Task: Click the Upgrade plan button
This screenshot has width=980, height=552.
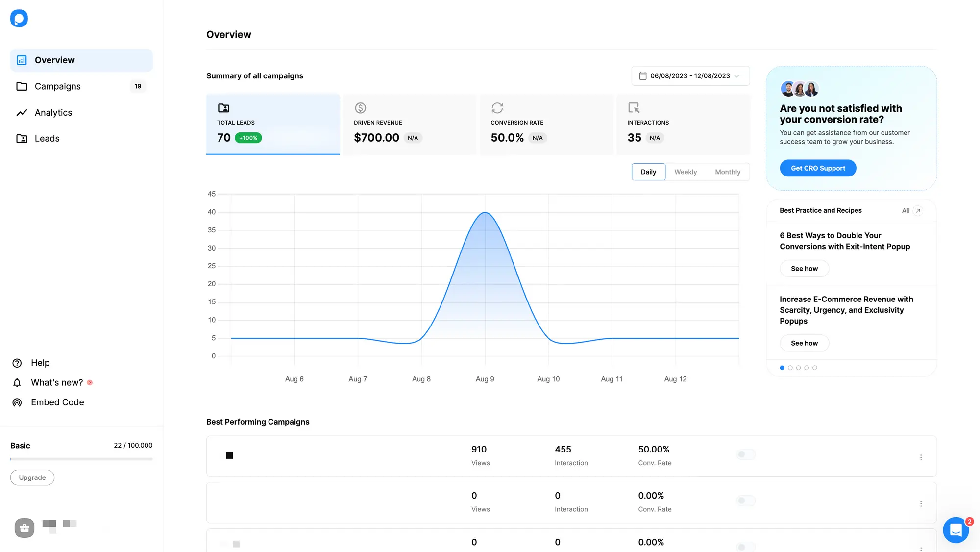Action: [x=32, y=477]
